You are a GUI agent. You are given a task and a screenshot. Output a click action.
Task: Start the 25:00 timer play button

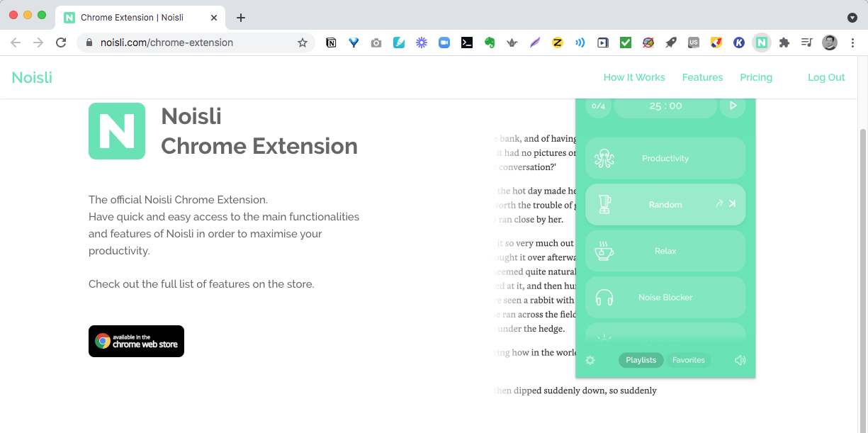click(733, 106)
